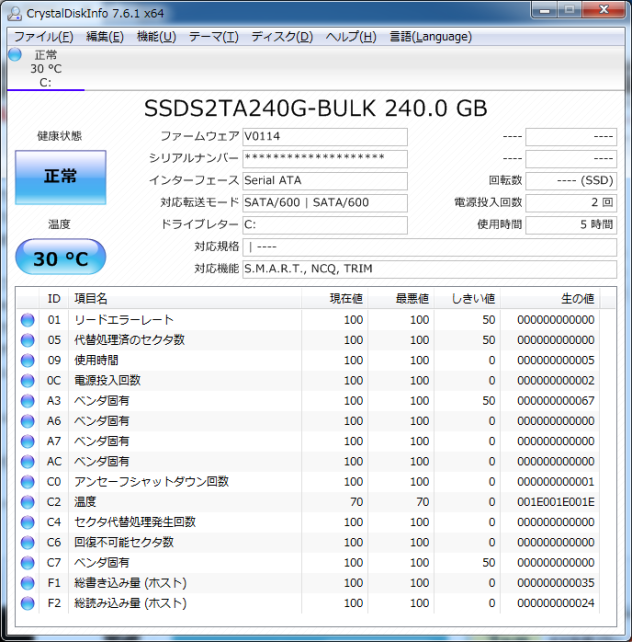Click the インターフェース field Serial ATA
This screenshot has height=642, width=632.
point(325,181)
